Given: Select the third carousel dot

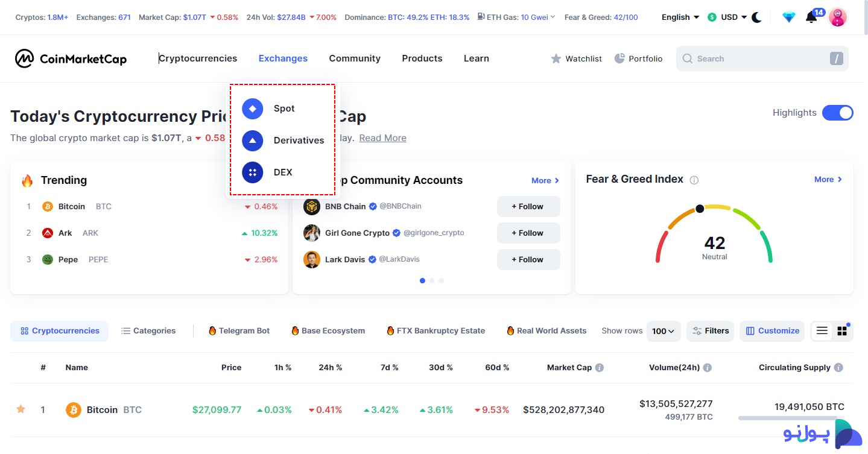Looking at the screenshot, I should 442,281.
